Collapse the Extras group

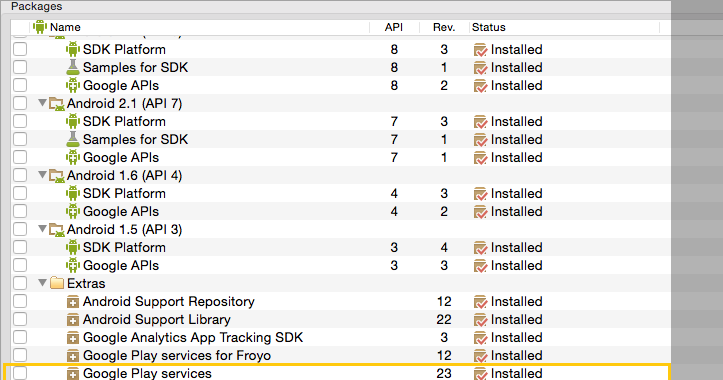(42, 282)
